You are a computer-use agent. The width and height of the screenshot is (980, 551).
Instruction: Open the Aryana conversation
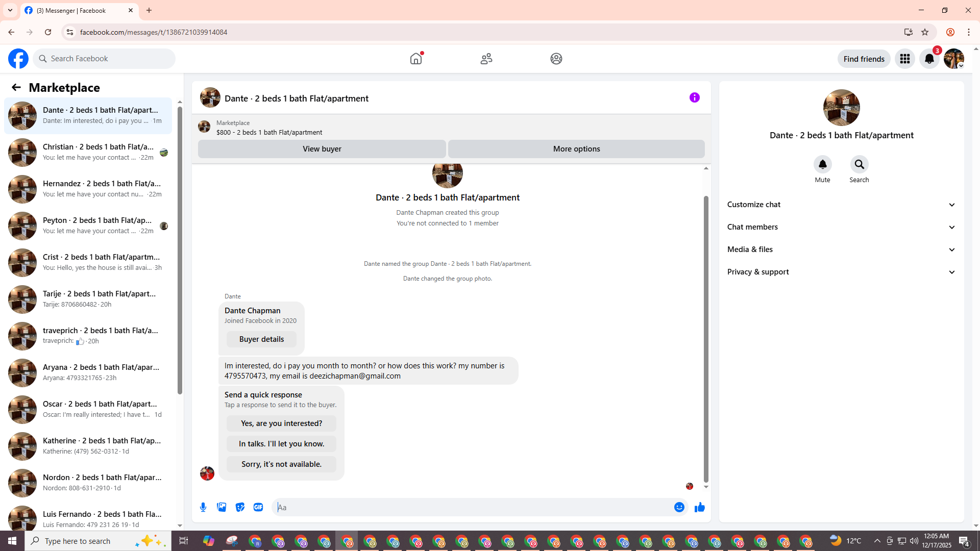point(88,373)
